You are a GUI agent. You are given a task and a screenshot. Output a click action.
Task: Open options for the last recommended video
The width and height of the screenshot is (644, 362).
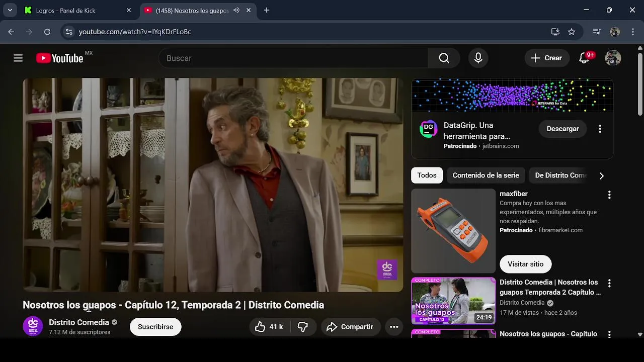tap(609, 334)
